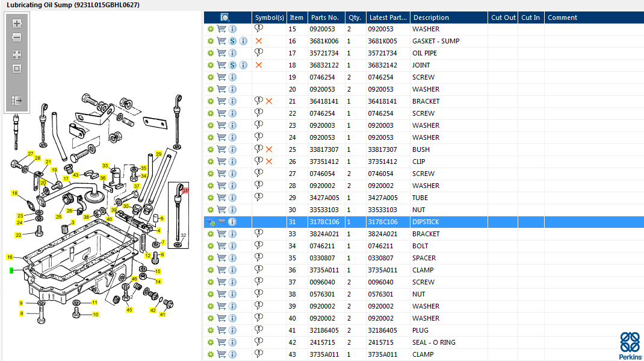Sort by the Item column header
The width and height of the screenshot is (644, 361).
(297, 17)
